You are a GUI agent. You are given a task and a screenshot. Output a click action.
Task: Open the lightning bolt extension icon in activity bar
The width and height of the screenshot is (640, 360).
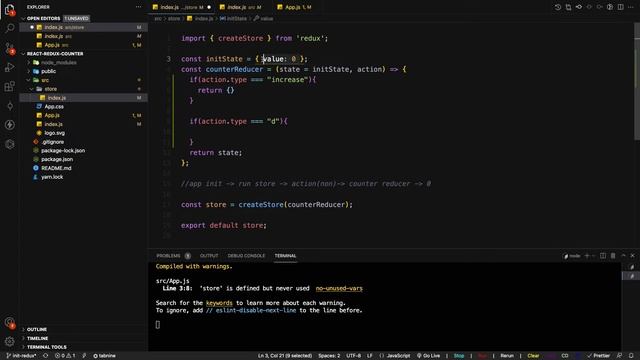(x=10, y=125)
